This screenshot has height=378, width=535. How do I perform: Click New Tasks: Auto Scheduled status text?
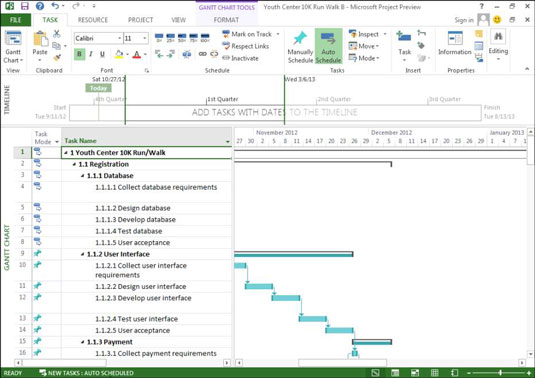(90, 373)
